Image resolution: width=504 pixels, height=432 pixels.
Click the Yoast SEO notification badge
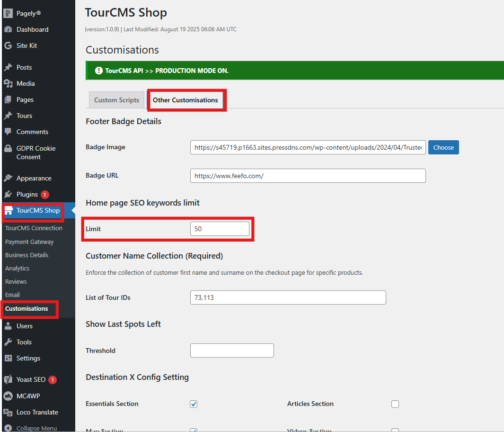pyautogui.click(x=53, y=380)
